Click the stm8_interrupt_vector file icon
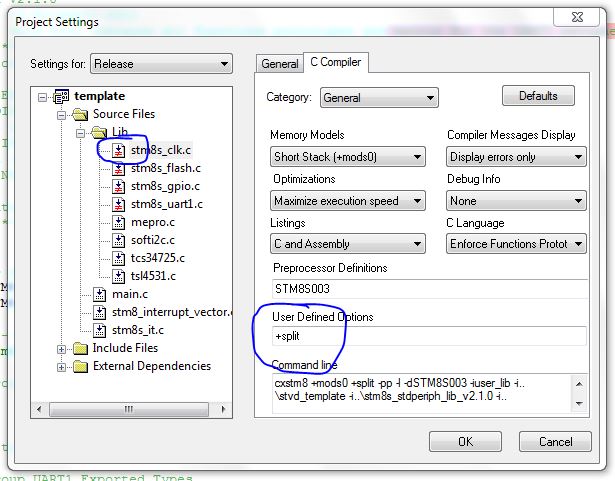 pyautogui.click(x=100, y=312)
